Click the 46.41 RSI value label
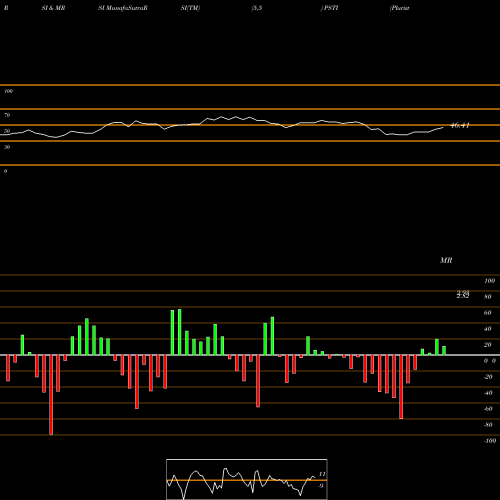This screenshot has width=500, height=500. click(x=460, y=125)
